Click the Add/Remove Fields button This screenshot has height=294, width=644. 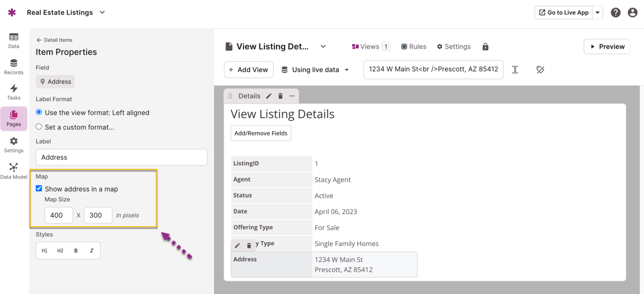point(261,133)
